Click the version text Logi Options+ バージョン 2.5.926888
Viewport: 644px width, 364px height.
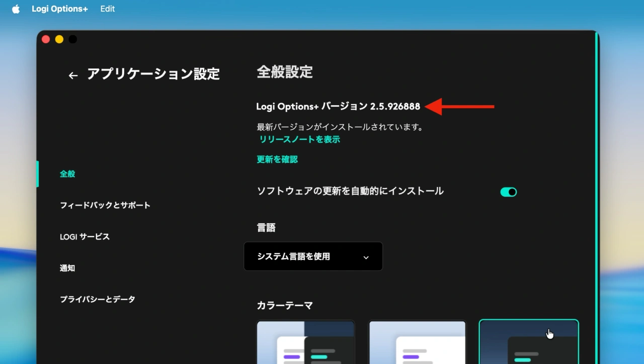[x=338, y=107]
